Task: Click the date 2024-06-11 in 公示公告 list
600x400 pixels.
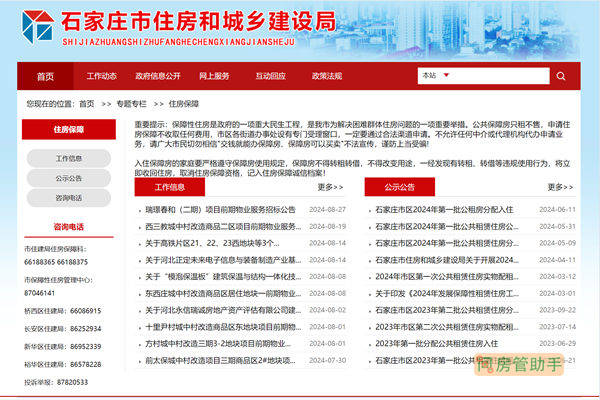Action: point(557,210)
